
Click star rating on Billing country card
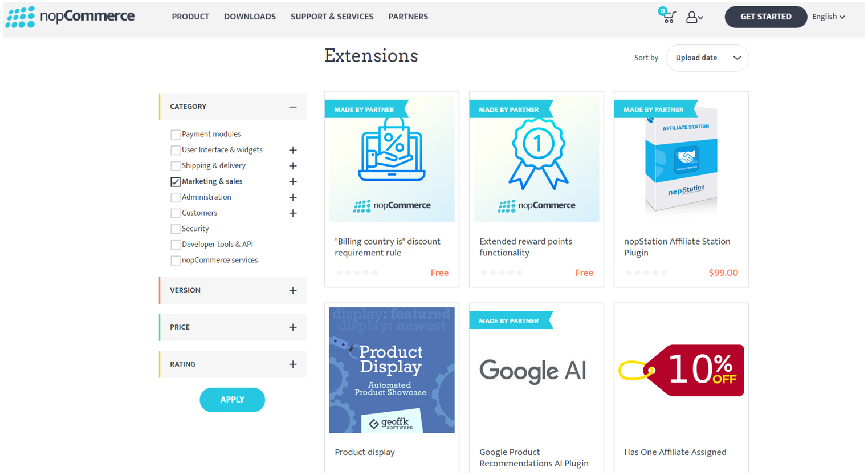point(357,273)
